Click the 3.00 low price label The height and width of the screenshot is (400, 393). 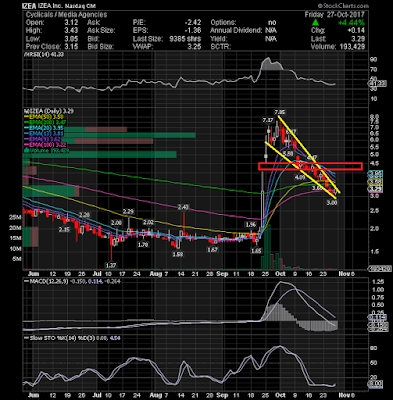pos(331,202)
